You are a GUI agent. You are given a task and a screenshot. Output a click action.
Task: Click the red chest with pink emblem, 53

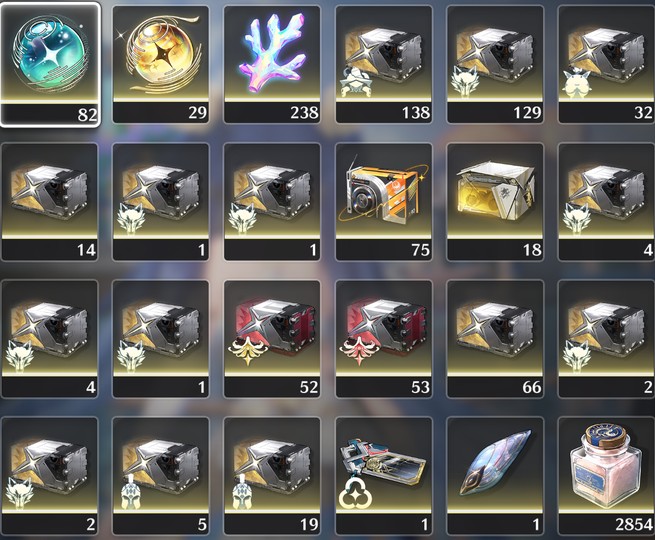(384, 339)
